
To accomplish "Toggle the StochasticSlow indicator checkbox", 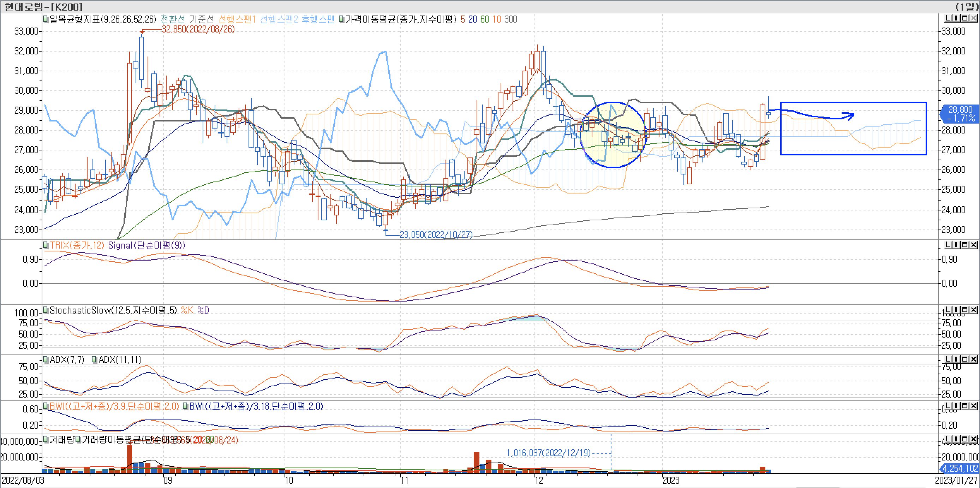I will click(x=46, y=310).
